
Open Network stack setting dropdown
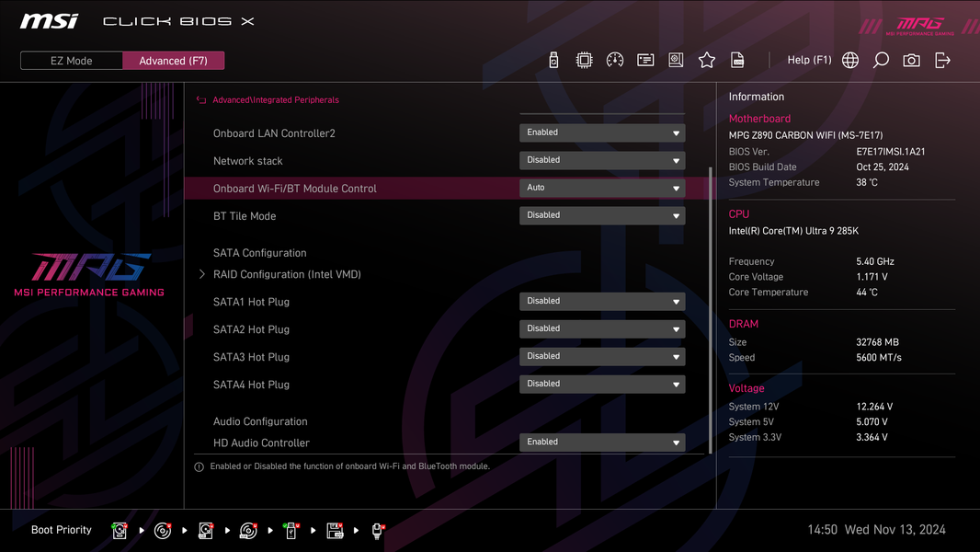click(x=602, y=160)
